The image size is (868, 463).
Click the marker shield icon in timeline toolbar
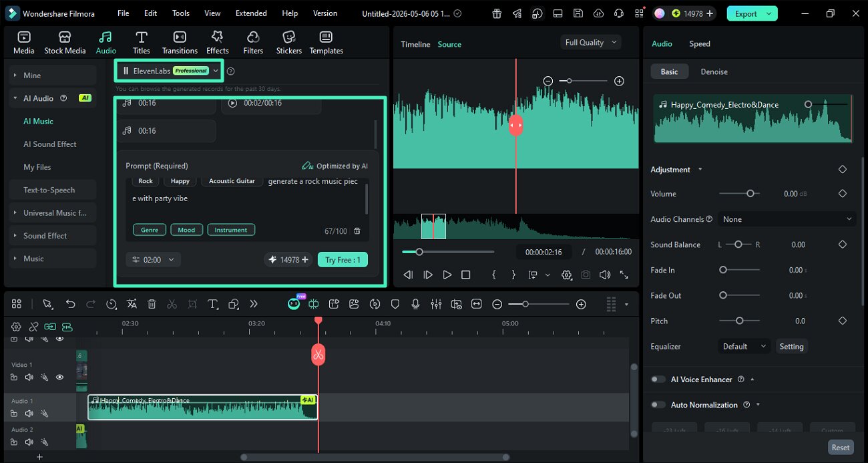point(395,304)
